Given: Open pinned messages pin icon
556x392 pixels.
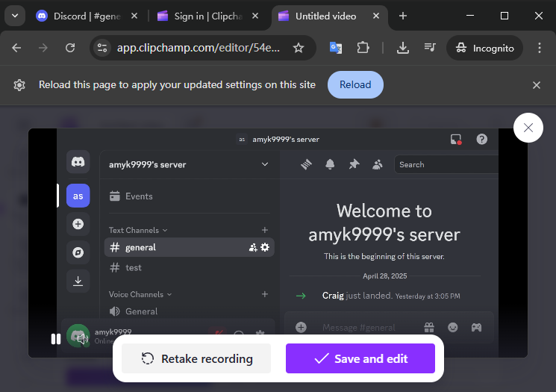Looking at the screenshot, I should 354,164.
